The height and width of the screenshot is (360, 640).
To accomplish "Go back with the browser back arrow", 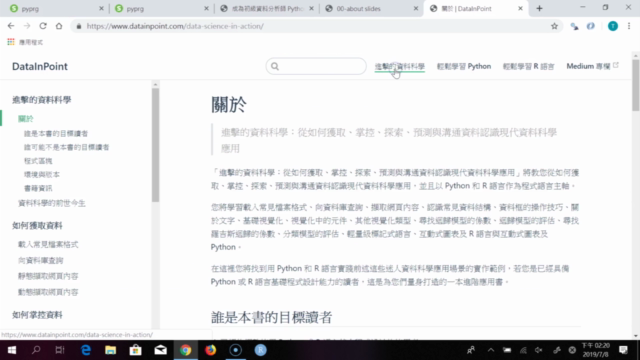I will [x=11, y=26].
